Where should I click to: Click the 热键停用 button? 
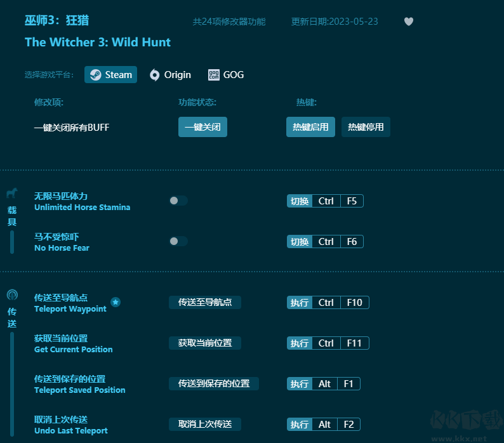(366, 127)
